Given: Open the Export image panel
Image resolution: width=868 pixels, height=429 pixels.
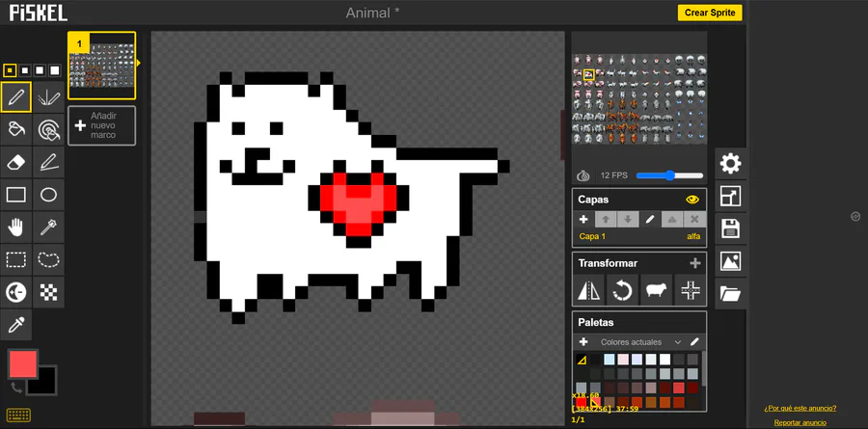Looking at the screenshot, I should (730, 260).
